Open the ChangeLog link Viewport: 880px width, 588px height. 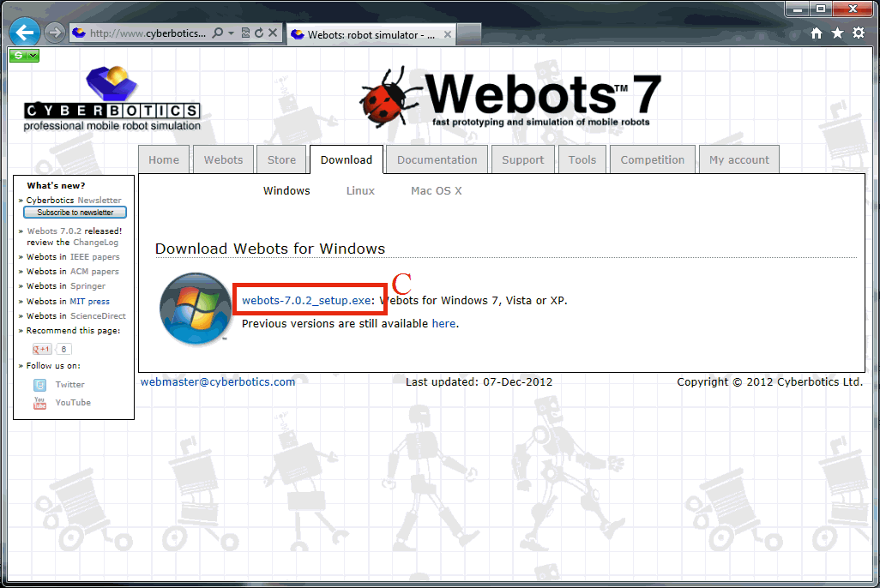(x=96, y=243)
